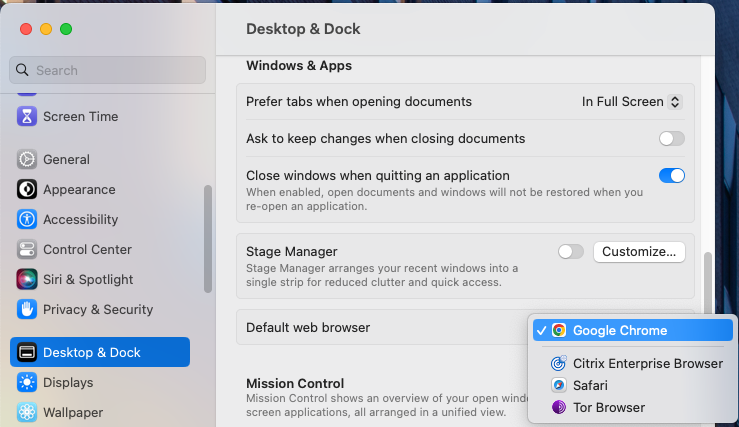Enable Ask to keep changes toggle
739x427 pixels.
[672, 139]
